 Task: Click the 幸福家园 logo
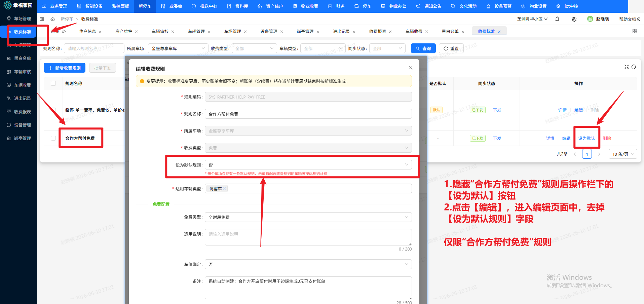(18, 5)
